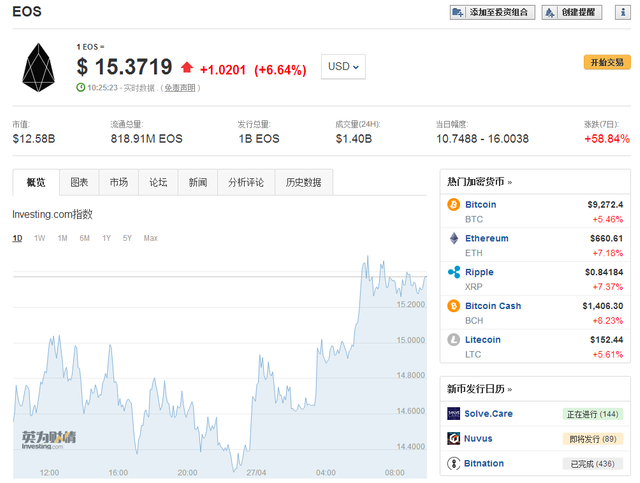This screenshot has width=640, height=483.
Task: Click the 27/04 date label on chart
Action: pyautogui.click(x=256, y=473)
